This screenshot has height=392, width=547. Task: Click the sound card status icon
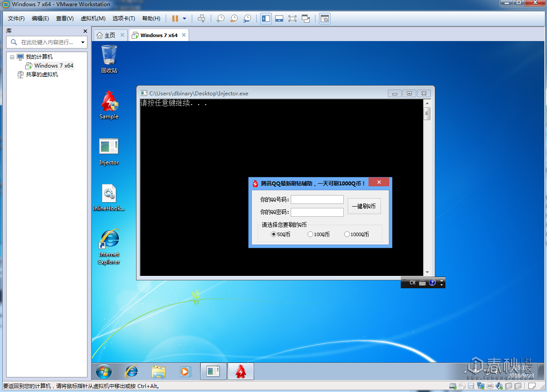click(499, 386)
